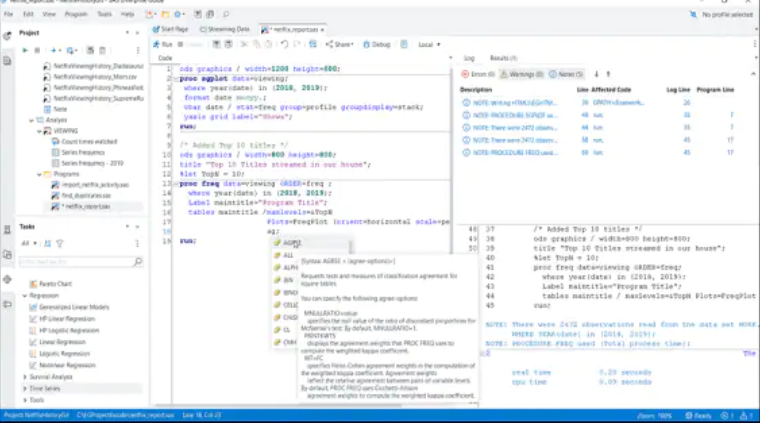Collapse the Regression task category
760x423 pixels.
pos(25,296)
